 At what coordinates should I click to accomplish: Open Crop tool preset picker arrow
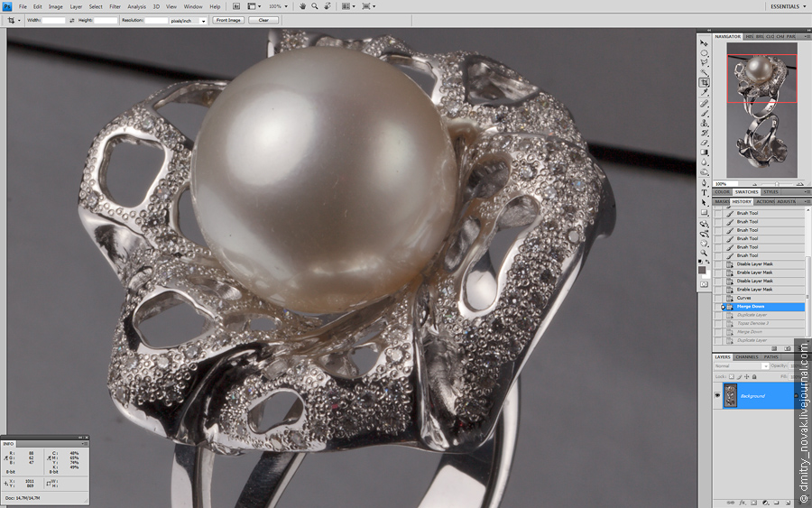pos(19,20)
